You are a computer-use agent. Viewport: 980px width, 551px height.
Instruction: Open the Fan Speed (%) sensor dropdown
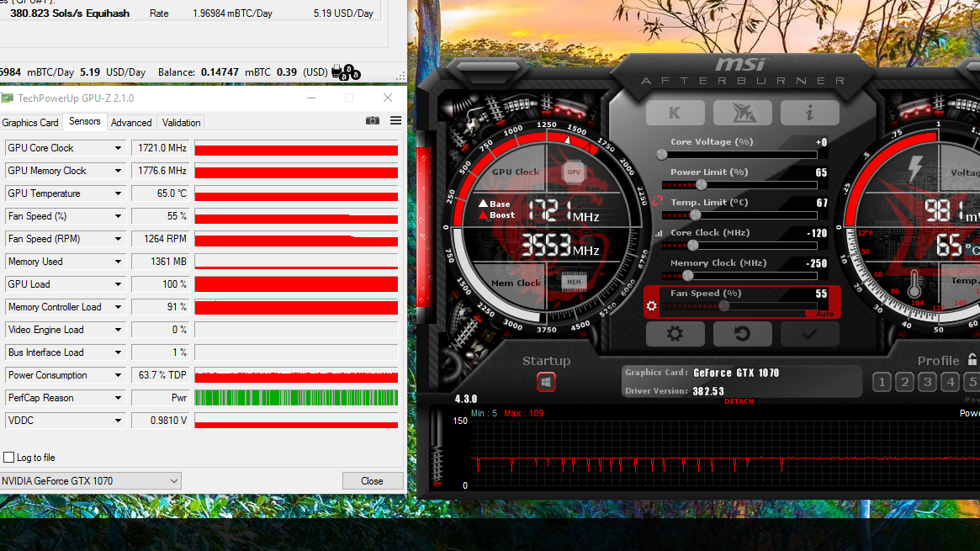pos(118,216)
